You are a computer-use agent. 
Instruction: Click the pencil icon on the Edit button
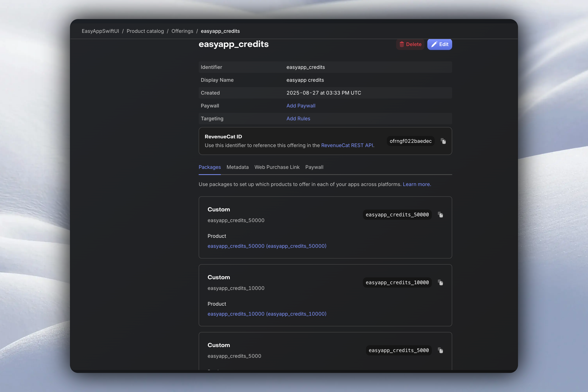coord(434,44)
